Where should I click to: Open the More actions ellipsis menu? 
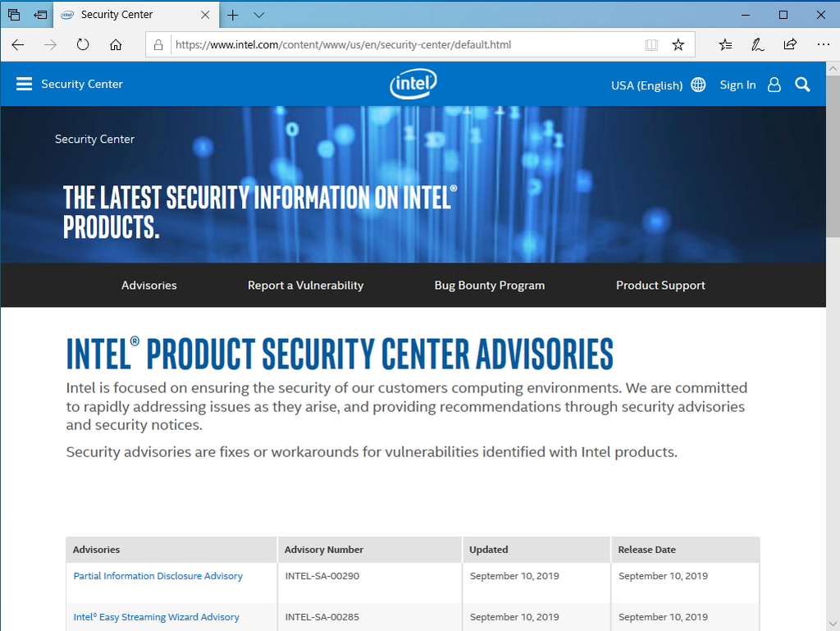823,44
